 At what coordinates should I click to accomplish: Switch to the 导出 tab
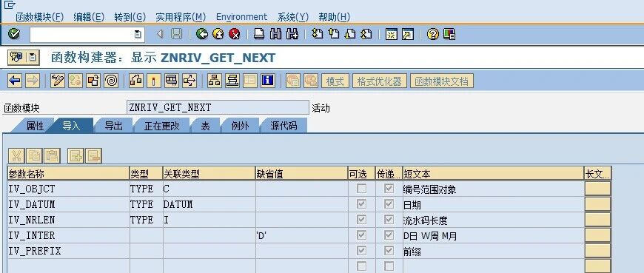click(114, 126)
